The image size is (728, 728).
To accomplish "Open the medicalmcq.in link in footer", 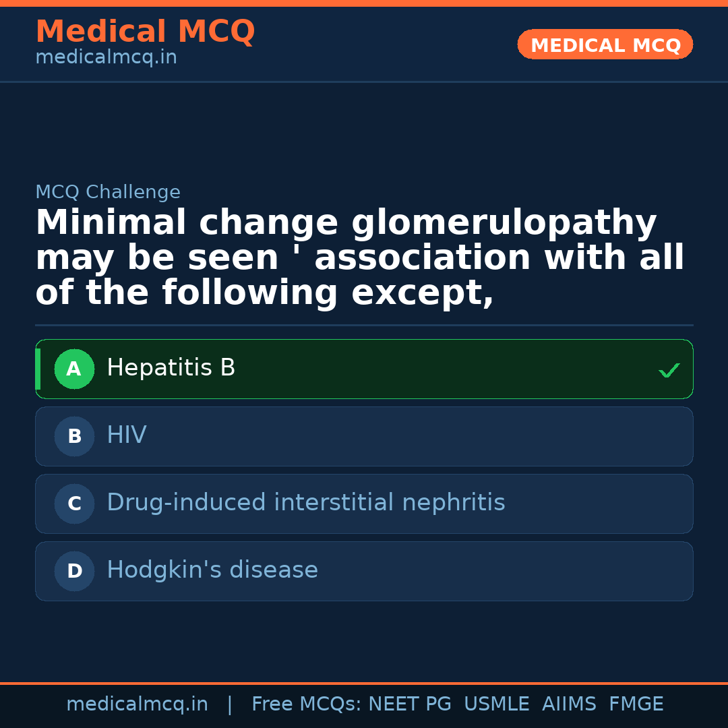I will [137, 704].
